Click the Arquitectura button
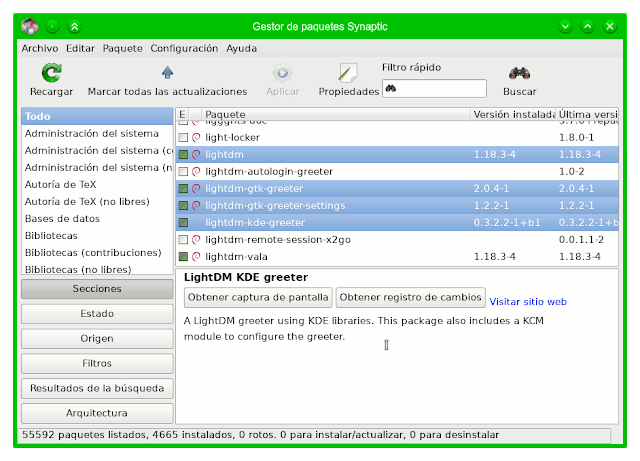 97,413
